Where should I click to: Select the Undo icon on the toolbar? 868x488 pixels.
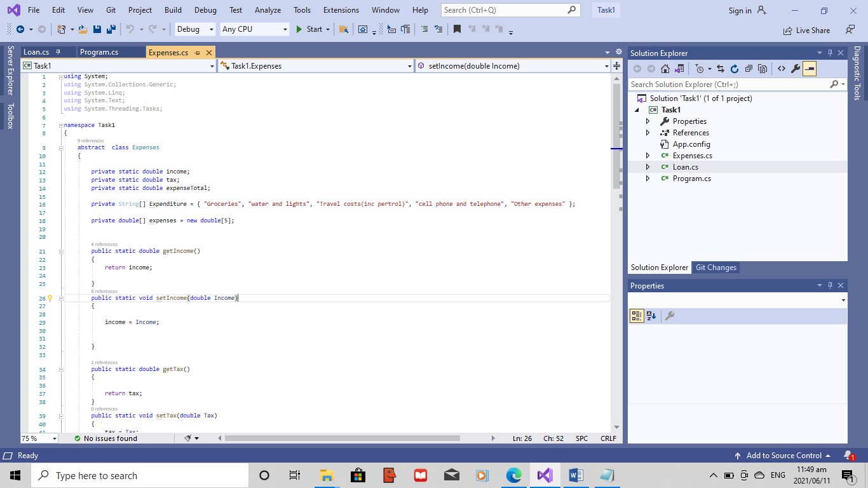click(130, 29)
